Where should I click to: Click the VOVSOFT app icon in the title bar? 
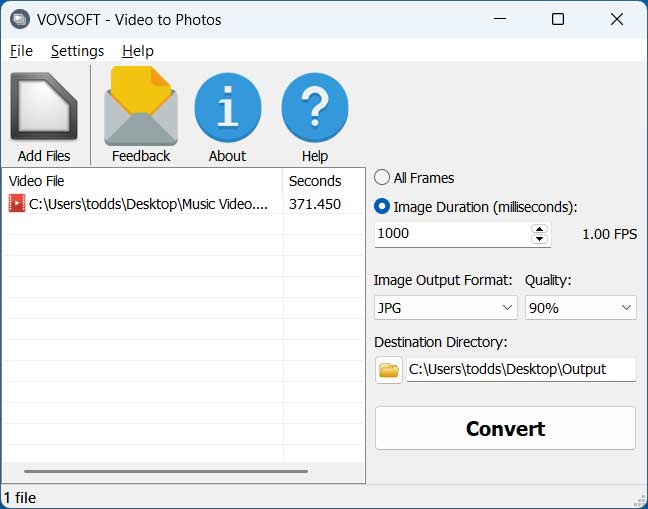19,19
